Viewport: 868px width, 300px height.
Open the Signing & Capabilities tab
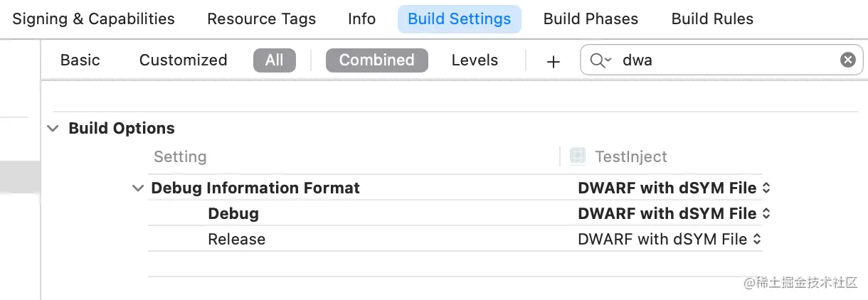click(x=93, y=19)
